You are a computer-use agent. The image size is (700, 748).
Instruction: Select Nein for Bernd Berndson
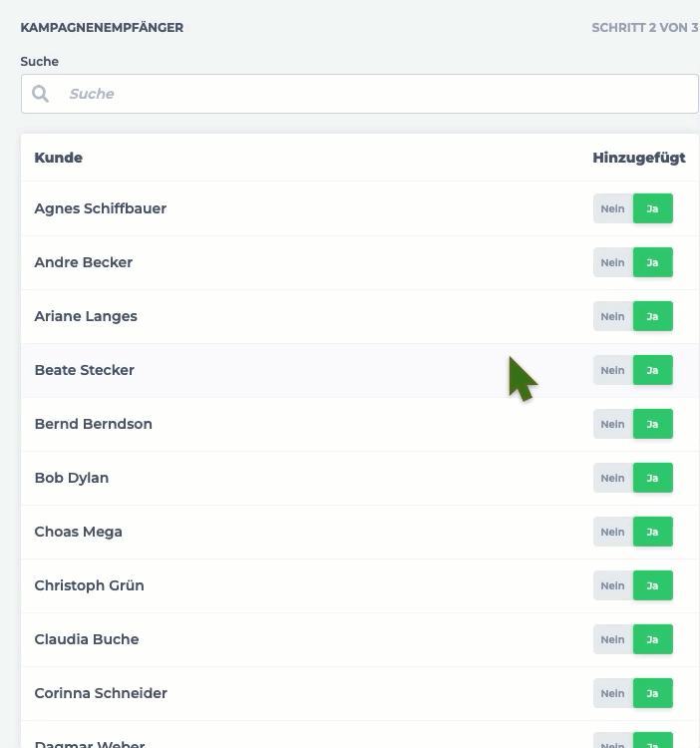click(612, 424)
